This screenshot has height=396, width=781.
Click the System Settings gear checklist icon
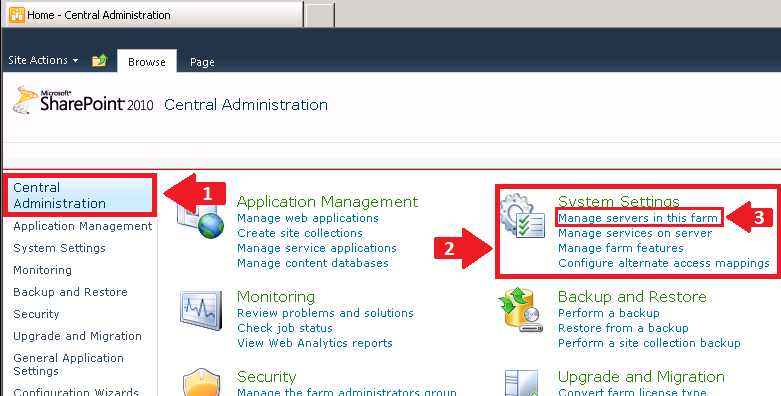point(523,215)
